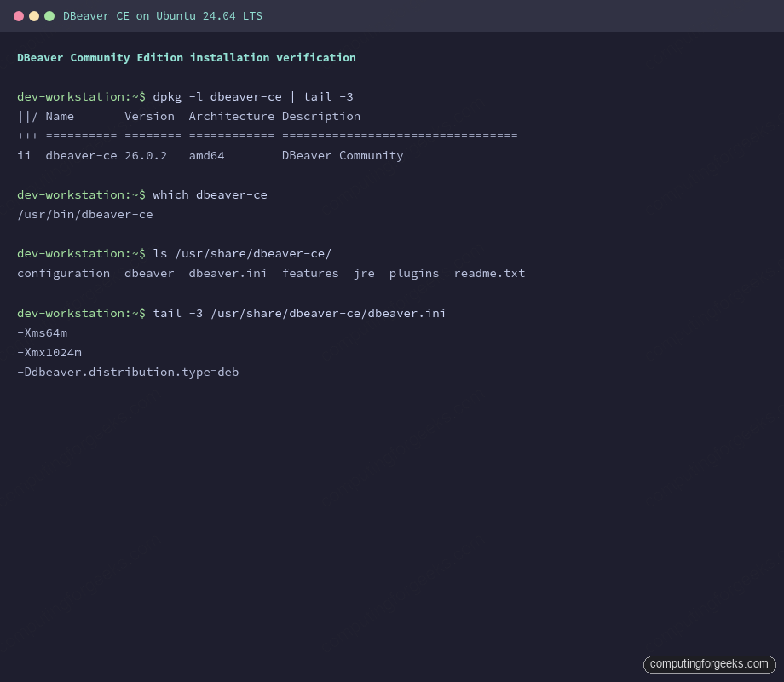Click the yellow minimize circle icon
Viewport: 784px width, 682px height.
point(34,15)
